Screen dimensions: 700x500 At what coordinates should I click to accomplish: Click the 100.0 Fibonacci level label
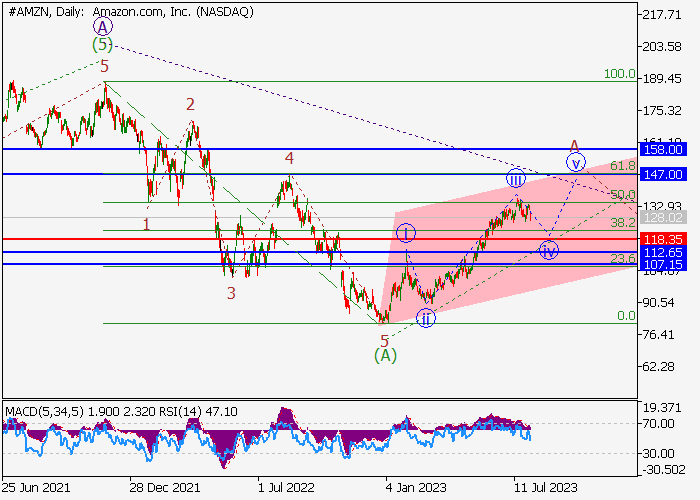pyautogui.click(x=620, y=74)
